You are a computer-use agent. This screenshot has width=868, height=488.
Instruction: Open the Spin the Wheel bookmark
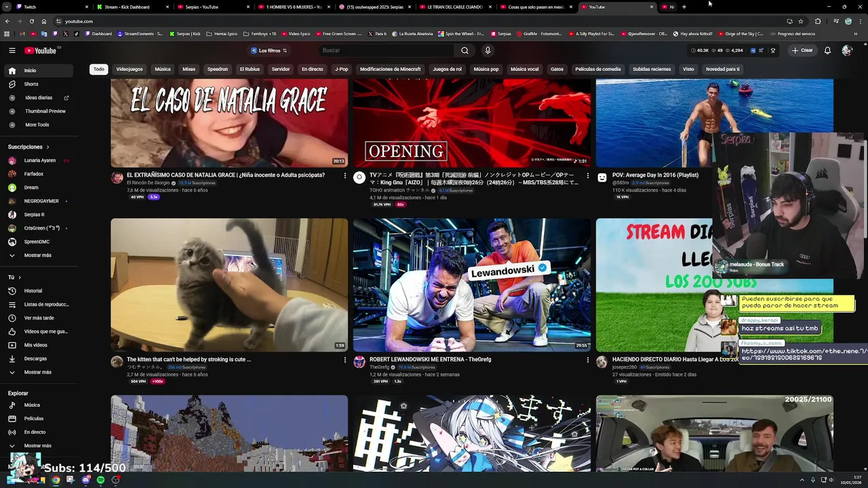pyautogui.click(x=461, y=33)
